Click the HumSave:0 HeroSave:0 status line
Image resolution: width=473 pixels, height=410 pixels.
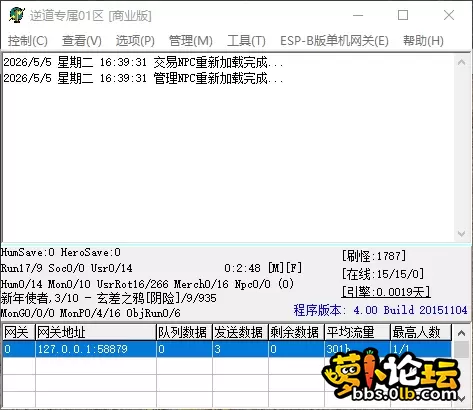click(61, 252)
